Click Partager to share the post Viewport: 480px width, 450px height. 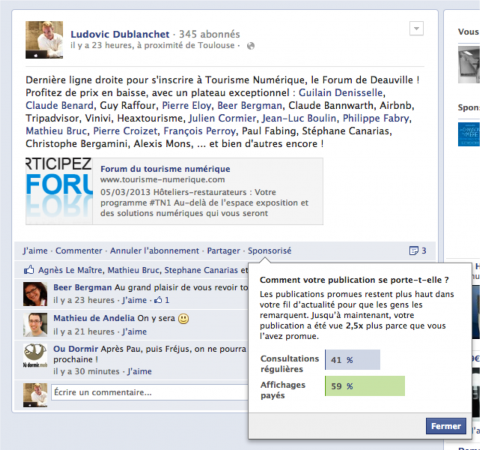pyautogui.click(x=223, y=251)
